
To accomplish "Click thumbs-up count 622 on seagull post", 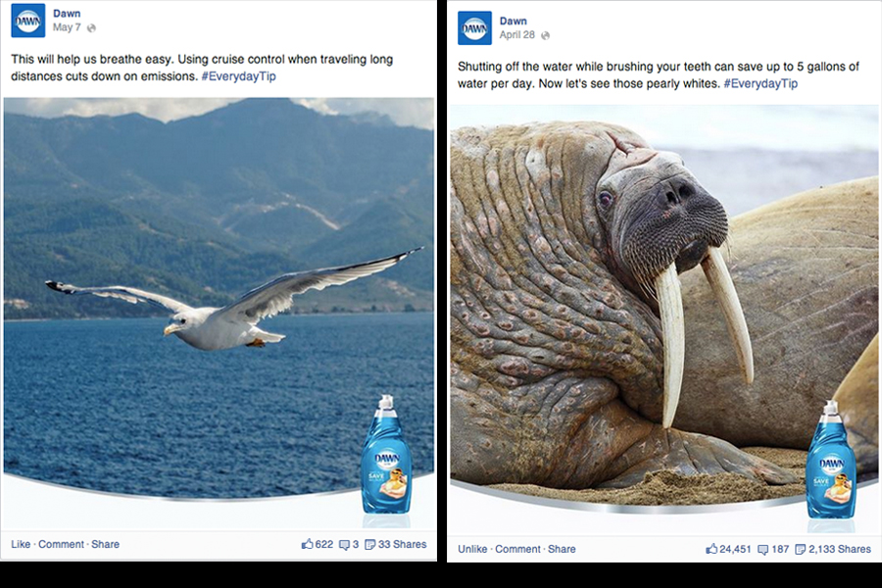I will [318, 544].
